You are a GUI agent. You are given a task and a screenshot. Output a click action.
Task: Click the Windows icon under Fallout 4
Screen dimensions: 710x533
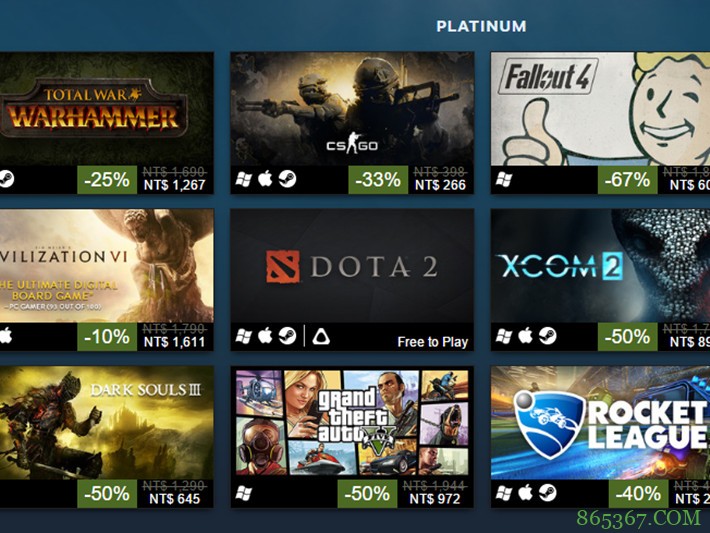504,180
